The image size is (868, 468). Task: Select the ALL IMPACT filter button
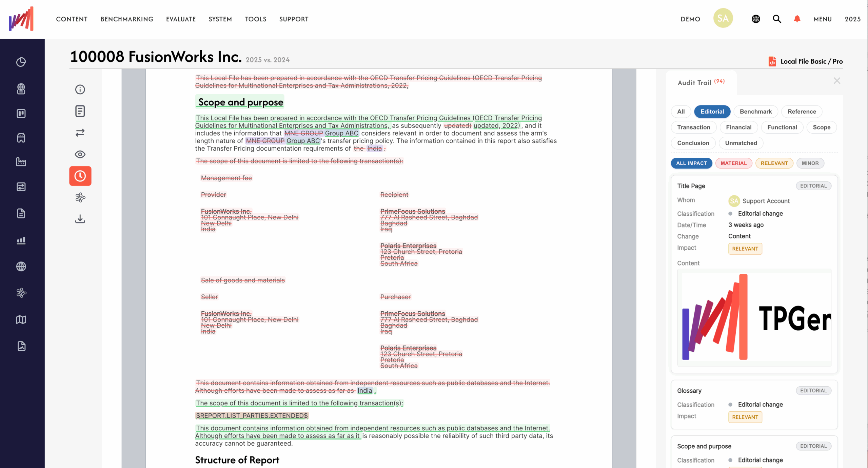tap(691, 163)
